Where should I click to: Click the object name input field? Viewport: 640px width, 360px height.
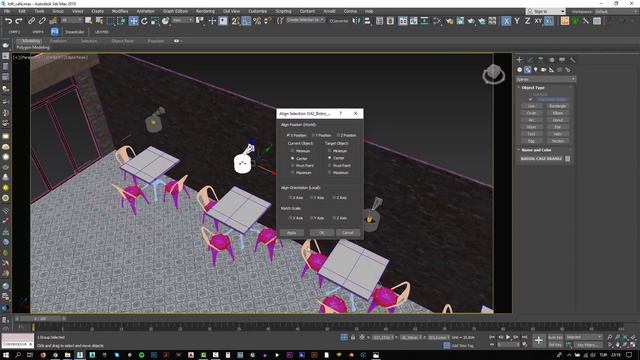point(542,159)
